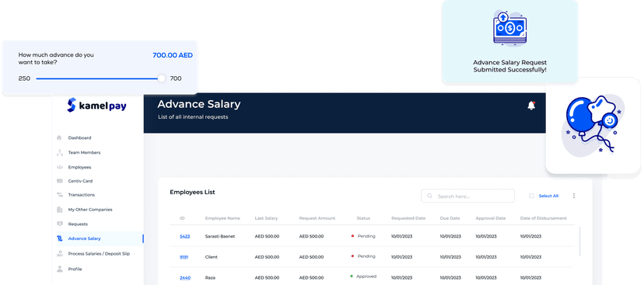Click the Search here input field
This screenshot has width=644, height=285.
point(467,196)
